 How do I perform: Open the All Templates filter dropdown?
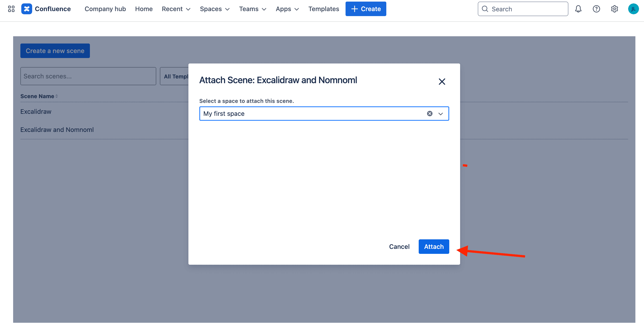175,76
